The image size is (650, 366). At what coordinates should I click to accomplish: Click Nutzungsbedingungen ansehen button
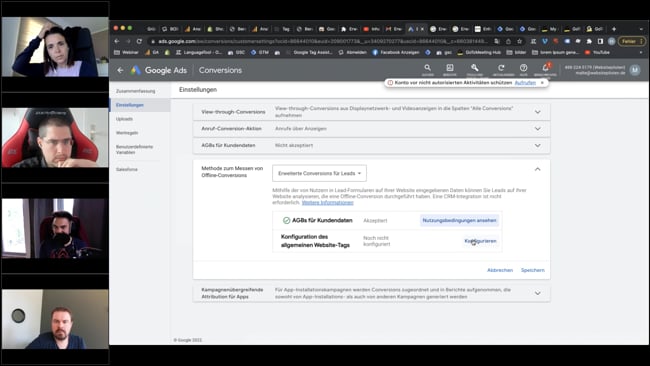[x=459, y=220]
